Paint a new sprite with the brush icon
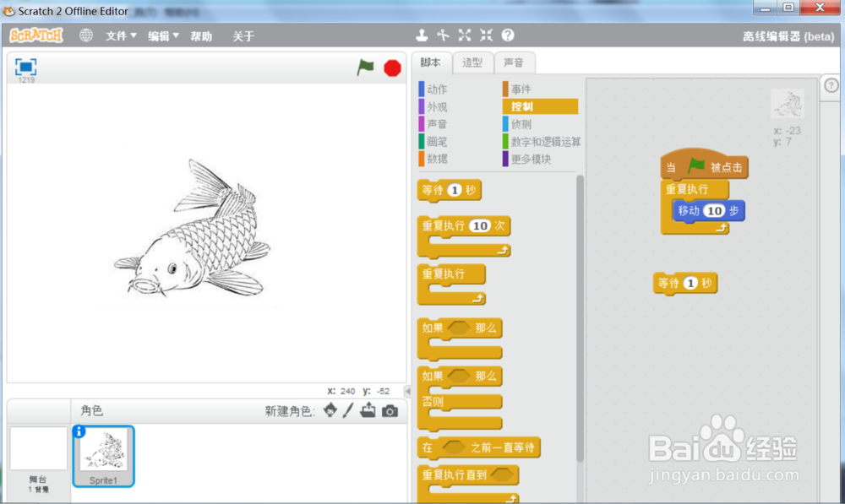The image size is (845, 504). (346, 411)
